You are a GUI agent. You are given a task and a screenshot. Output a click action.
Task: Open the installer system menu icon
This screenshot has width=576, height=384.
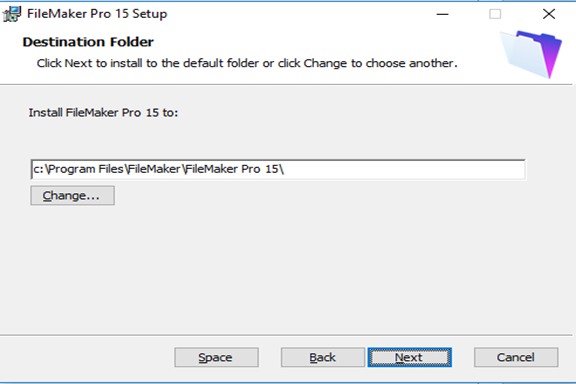[12, 14]
